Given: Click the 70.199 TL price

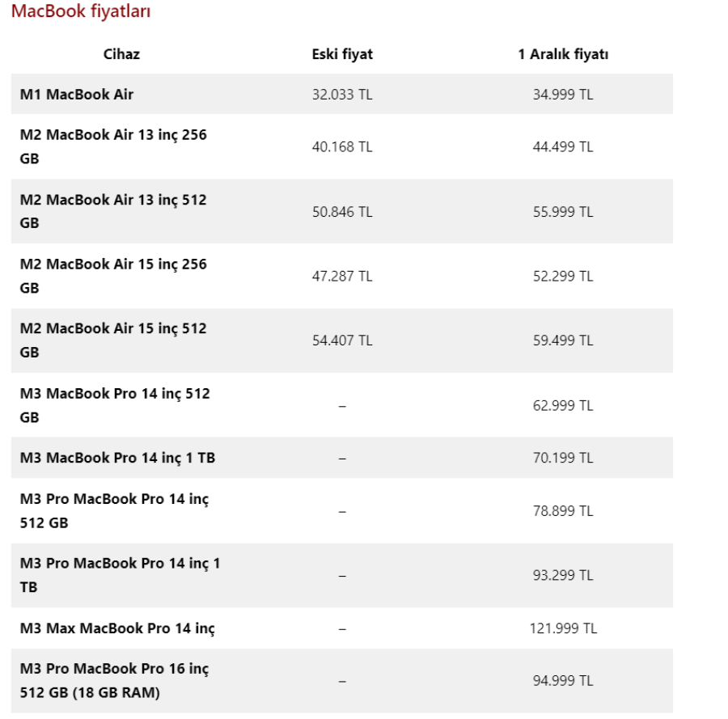Looking at the screenshot, I should pyautogui.click(x=563, y=458).
